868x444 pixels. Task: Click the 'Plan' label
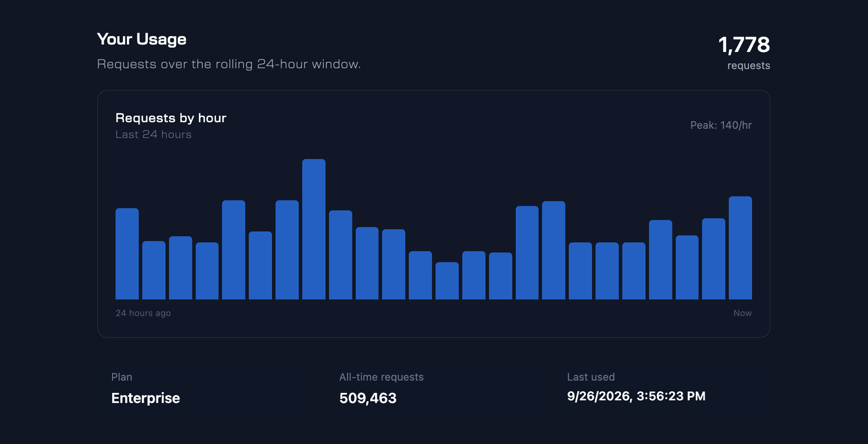click(122, 377)
